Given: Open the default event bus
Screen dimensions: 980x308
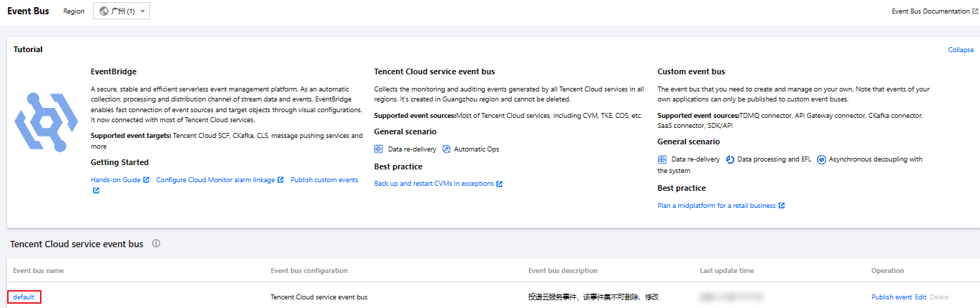Looking at the screenshot, I should coord(24,297).
